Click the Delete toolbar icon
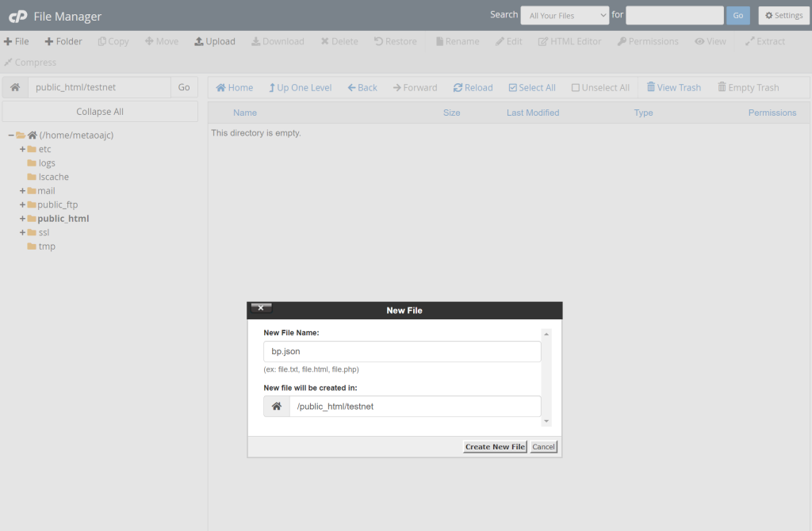Screen dimensions: 812x531 (x=339, y=41)
